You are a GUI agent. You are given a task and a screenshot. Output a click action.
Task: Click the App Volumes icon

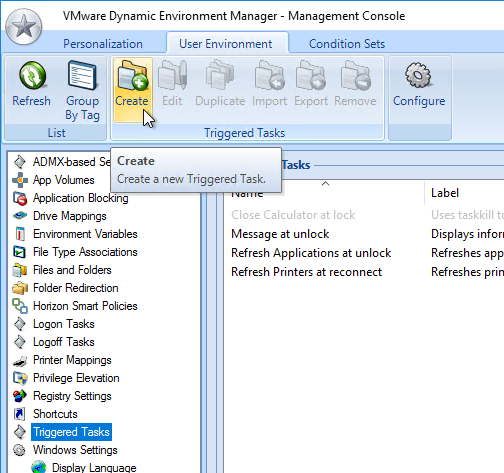[x=20, y=180]
